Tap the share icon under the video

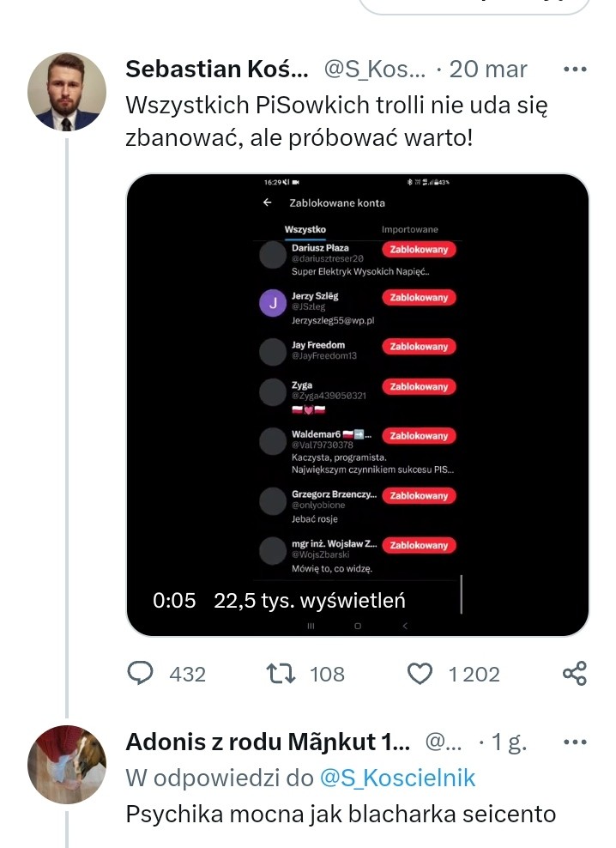574,673
